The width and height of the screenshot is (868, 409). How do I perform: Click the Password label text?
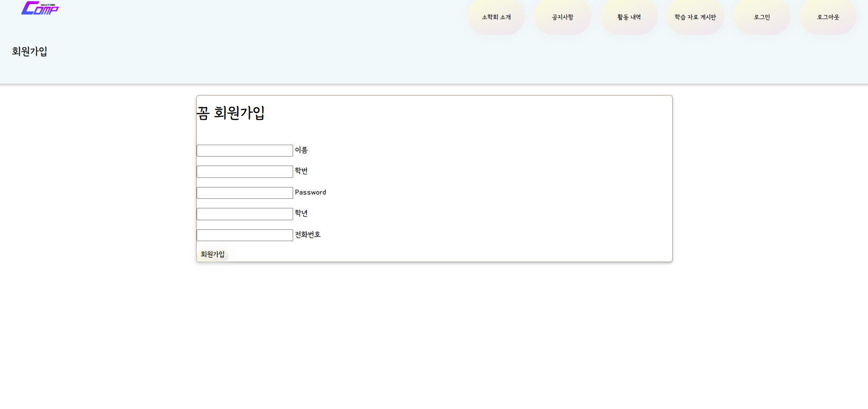coord(310,192)
